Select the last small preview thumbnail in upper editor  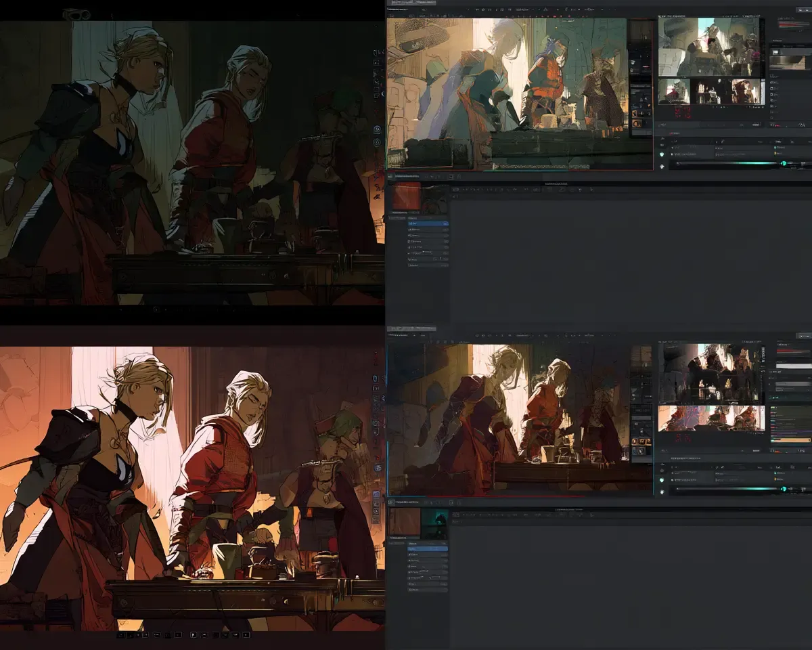pos(746,91)
